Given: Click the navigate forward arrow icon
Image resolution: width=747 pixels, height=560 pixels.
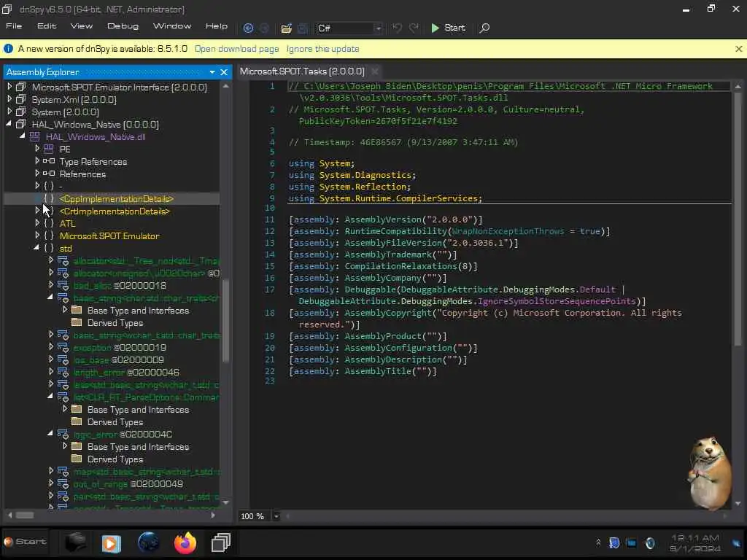Looking at the screenshot, I should point(264,28).
